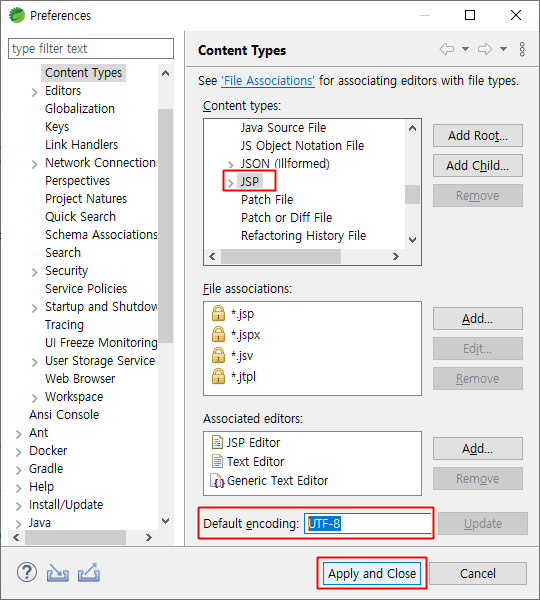This screenshot has width=540, height=600.
Task: Click the export preferences icon
Action: pos(89,573)
